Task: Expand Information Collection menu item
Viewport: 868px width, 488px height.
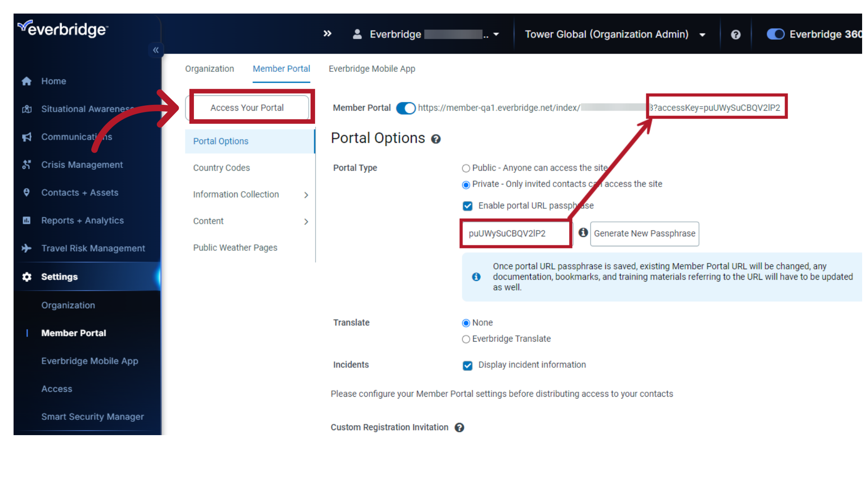Action: (x=305, y=194)
